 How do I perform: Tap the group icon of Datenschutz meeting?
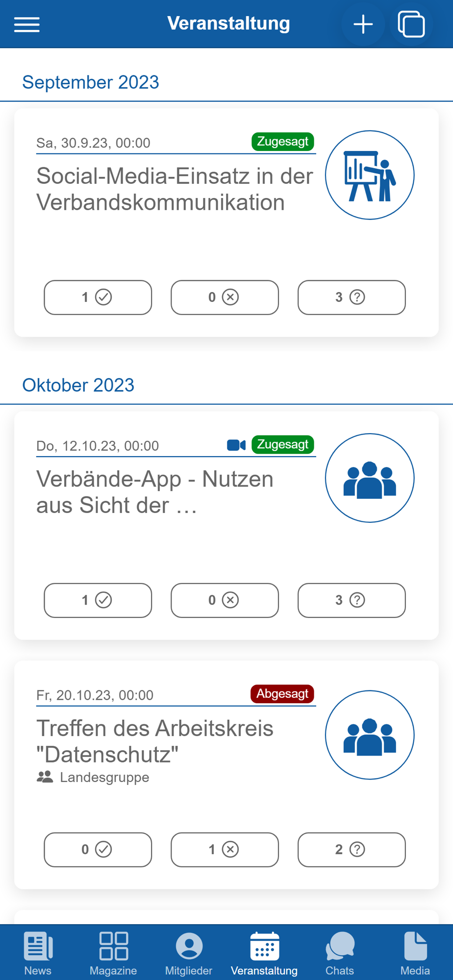pos(370,735)
